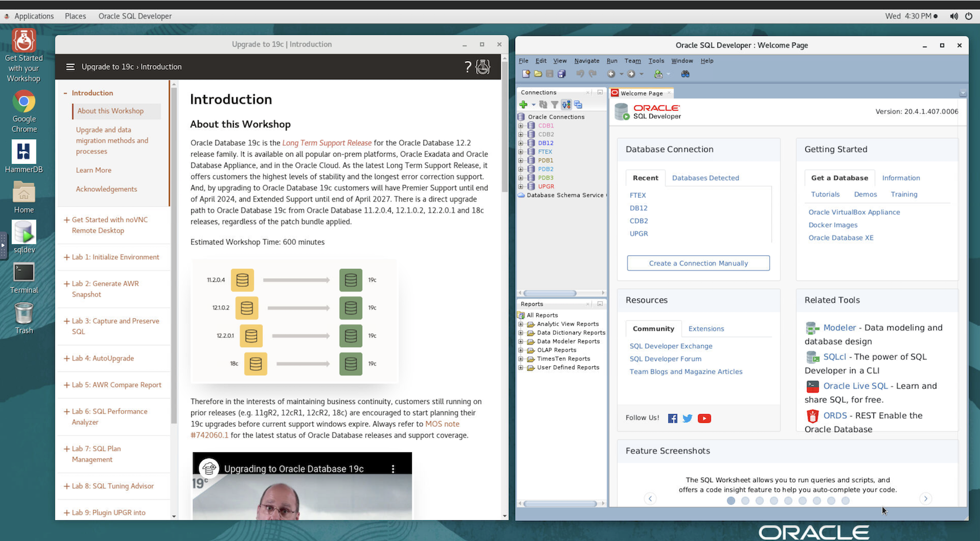This screenshot has height=541, width=980.
Task: Click the Connections panel horizontal scrollbar
Action: [550, 293]
